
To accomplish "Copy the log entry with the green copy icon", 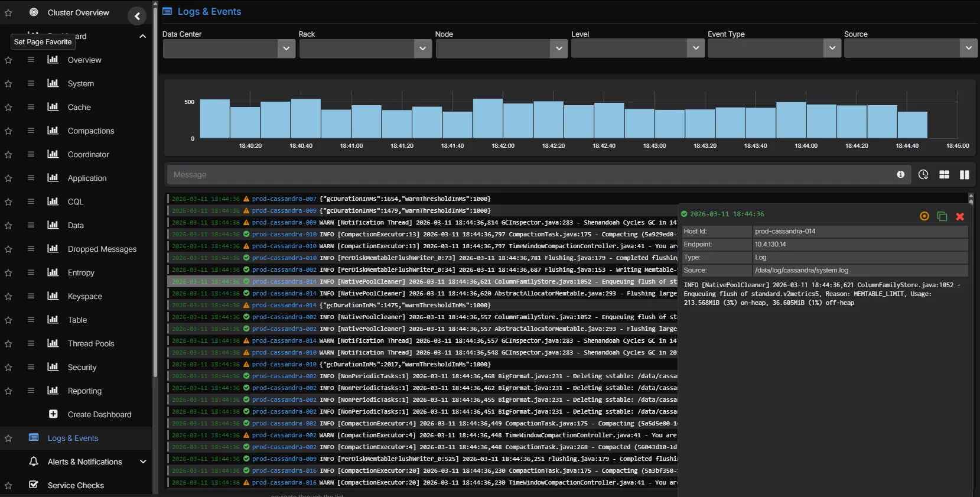I will click(x=942, y=216).
